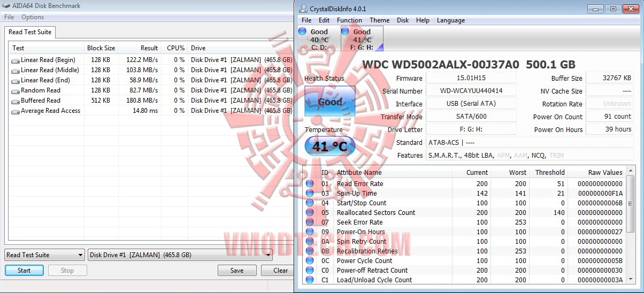The height and width of the screenshot is (293, 644).
Task: Click the blue Good health status button
Action: click(329, 102)
